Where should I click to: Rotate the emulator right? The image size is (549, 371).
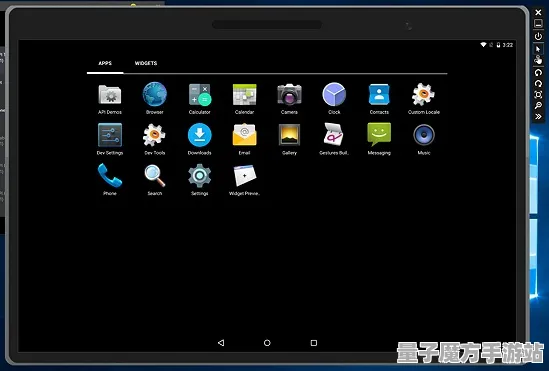point(538,84)
